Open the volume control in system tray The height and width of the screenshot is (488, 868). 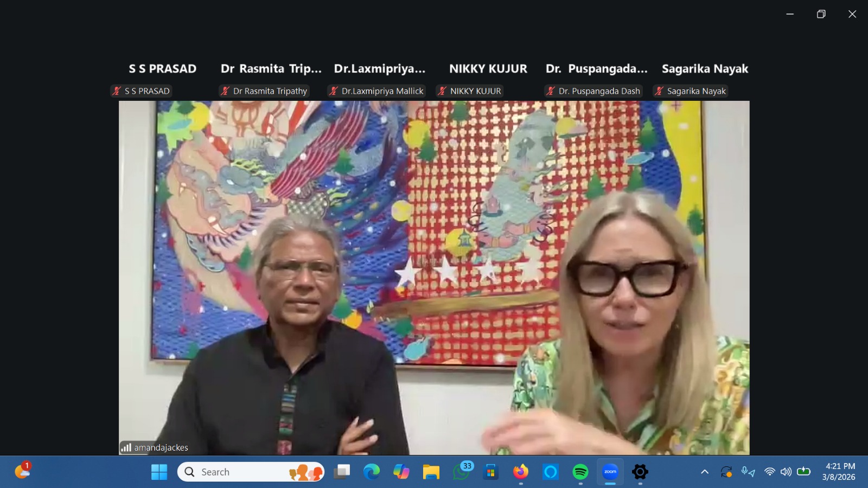786,472
